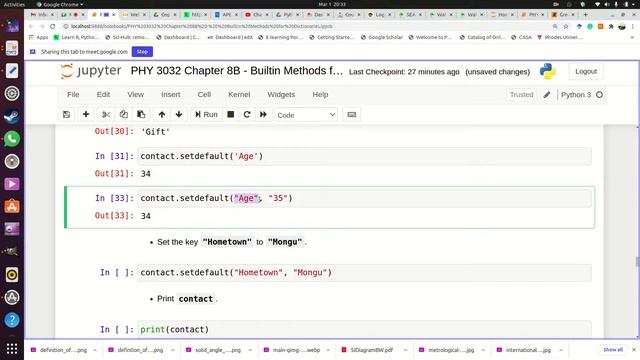Click the pencil edit-mode indicator icon
This screenshot has height=360, width=640.
click(x=547, y=95)
